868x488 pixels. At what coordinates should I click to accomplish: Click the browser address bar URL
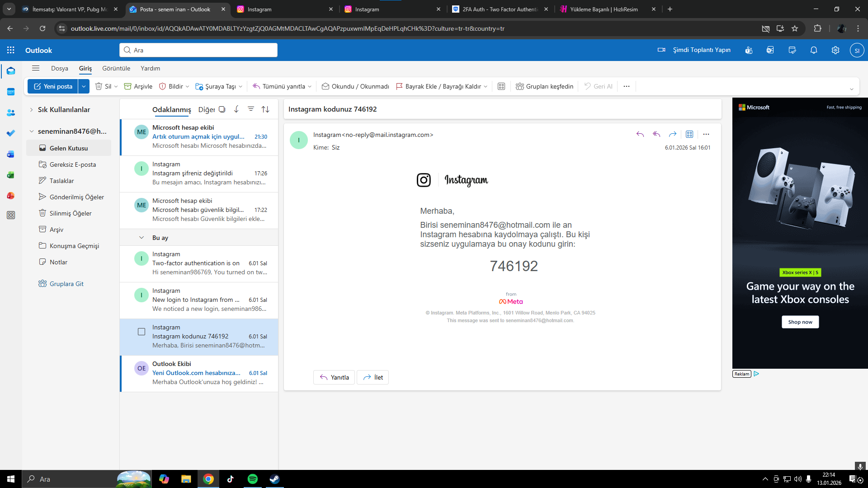pyautogui.click(x=288, y=28)
